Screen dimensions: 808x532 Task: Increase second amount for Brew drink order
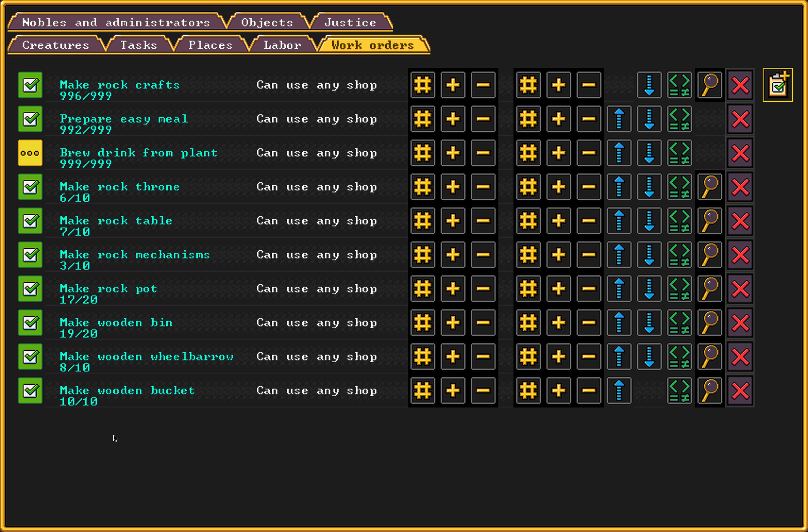click(x=558, y=153)
